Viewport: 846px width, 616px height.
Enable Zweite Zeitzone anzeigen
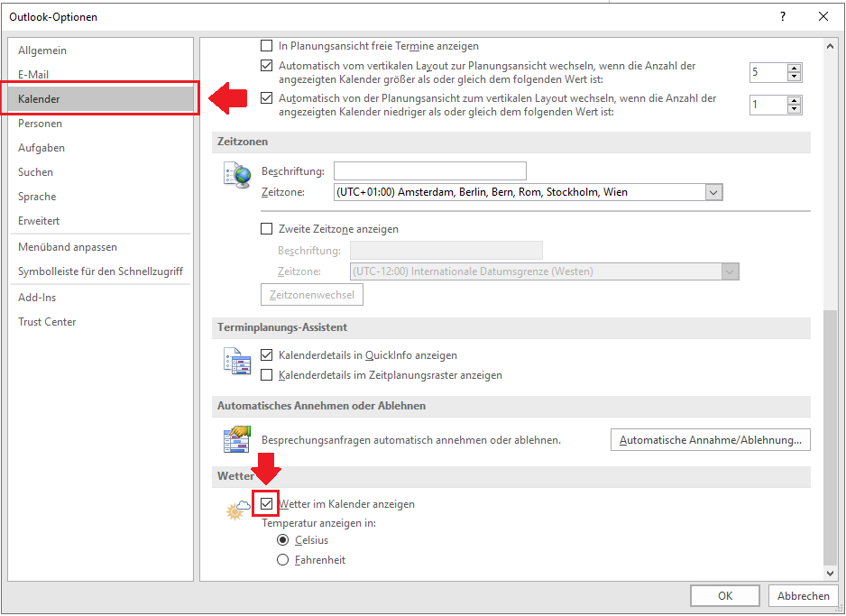(x=267, y=229)
